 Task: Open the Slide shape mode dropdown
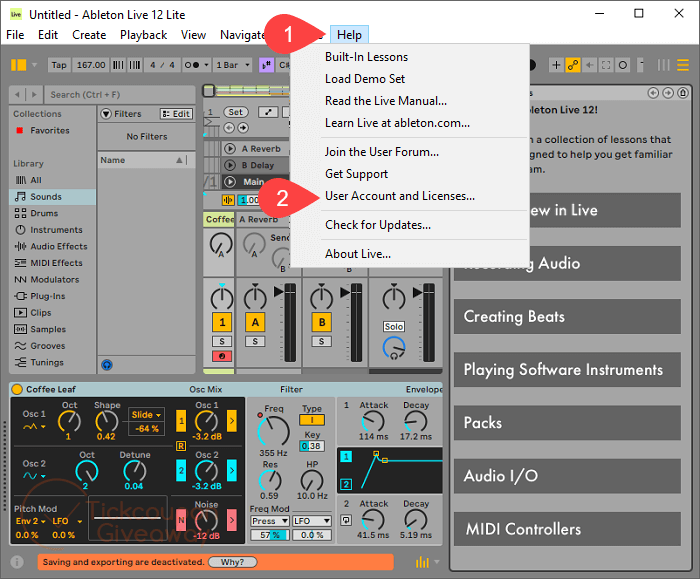coord(146,415)
